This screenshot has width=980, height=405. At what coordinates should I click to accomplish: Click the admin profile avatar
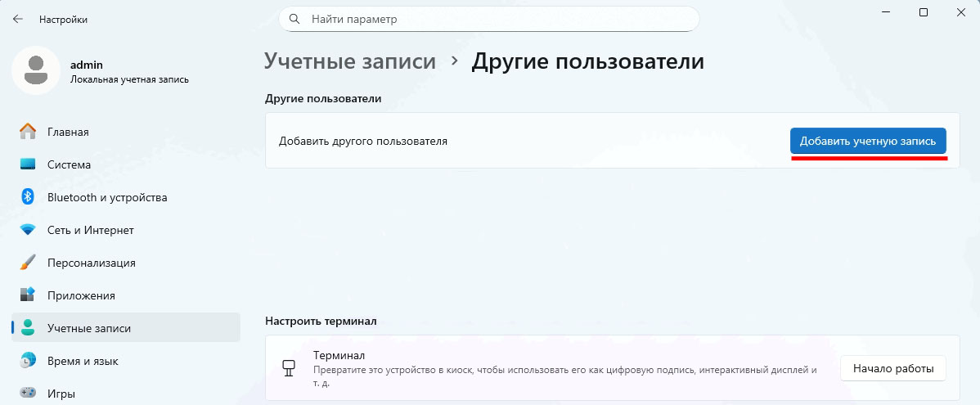point(36,70)
